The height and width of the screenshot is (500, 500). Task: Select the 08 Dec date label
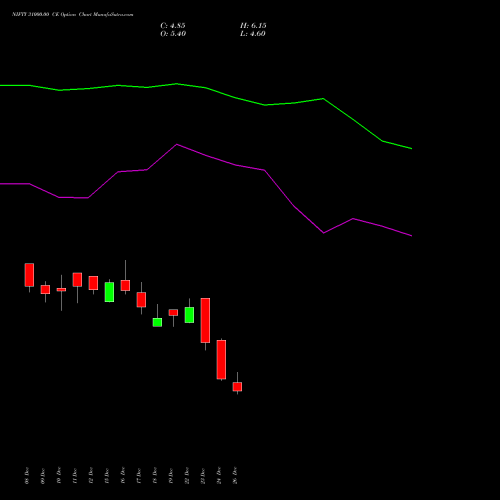(27, 476)
